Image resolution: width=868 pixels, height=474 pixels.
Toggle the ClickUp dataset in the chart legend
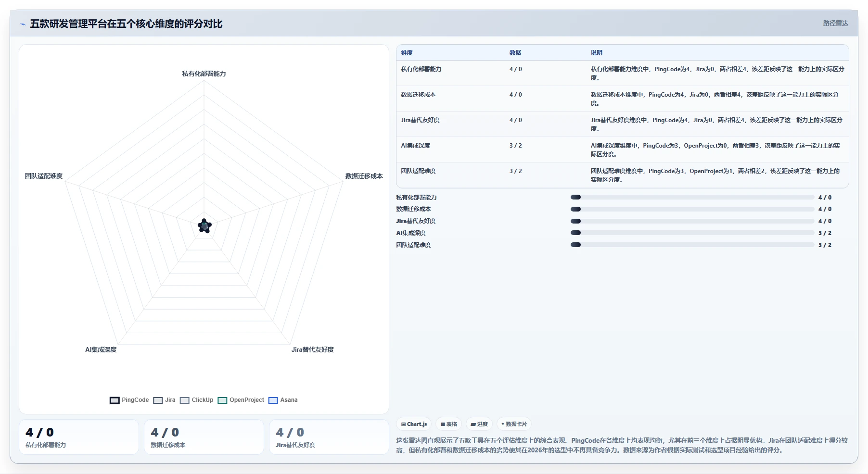click(x=197, y=400)
